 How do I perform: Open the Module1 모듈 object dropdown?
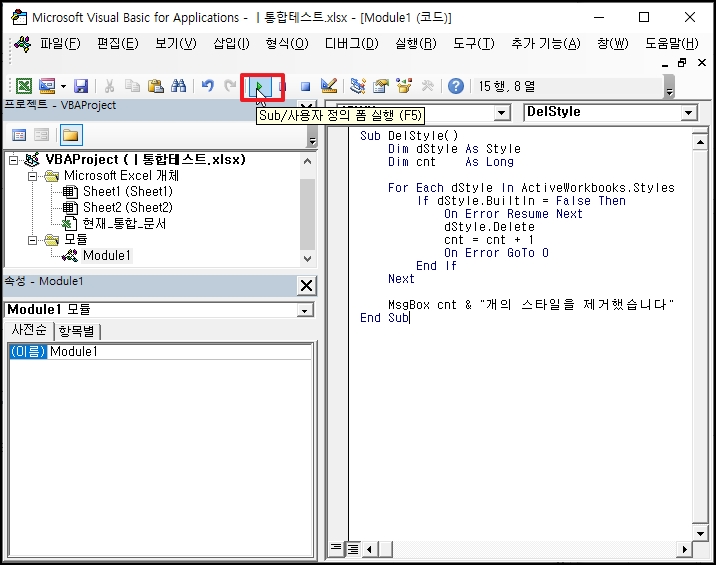pyautogui.click(x=305, y=311)
